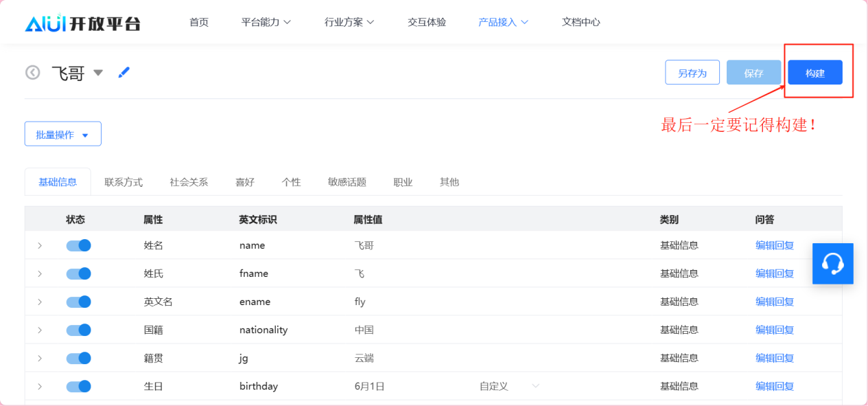Toggle the 生日 status switch
This screenshot has height=406, width=868.
79,386
